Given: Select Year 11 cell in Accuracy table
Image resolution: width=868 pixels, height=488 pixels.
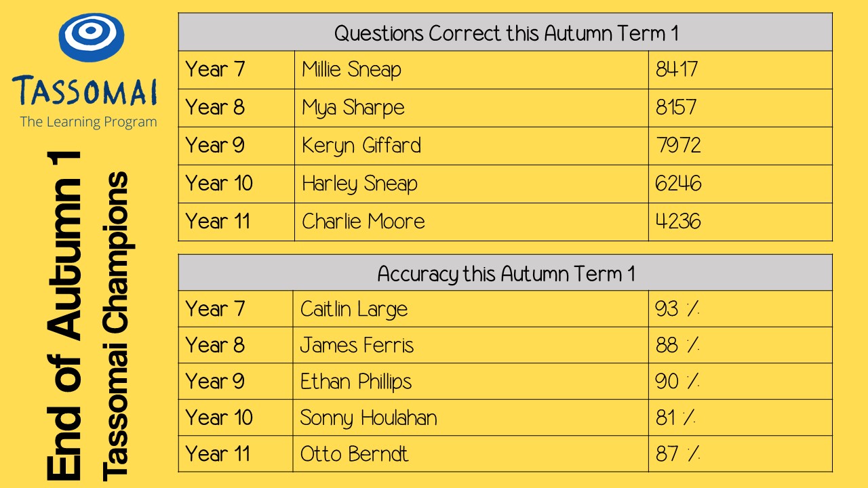Looking at the screenshot, I should coord(235,453).
